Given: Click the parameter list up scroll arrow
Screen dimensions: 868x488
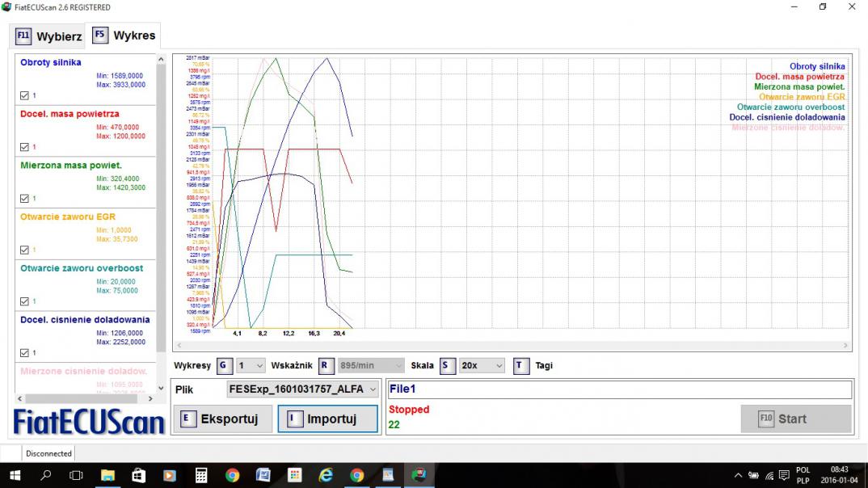Looking at the screenshot, I should point(161,59).
